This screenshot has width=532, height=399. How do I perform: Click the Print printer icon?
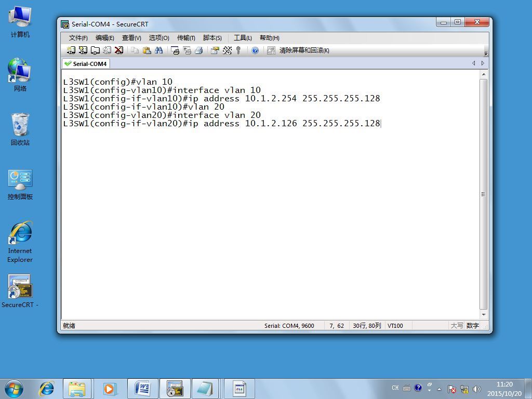(x=199, y=50)
